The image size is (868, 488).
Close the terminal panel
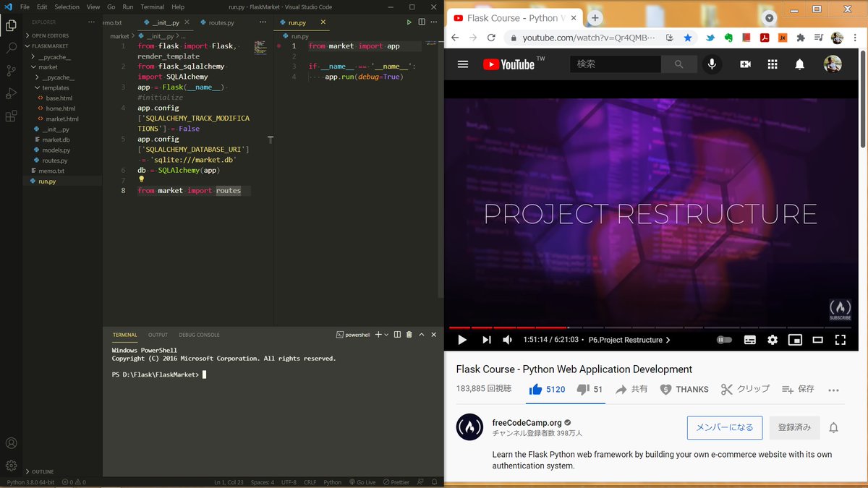(433, 335)
